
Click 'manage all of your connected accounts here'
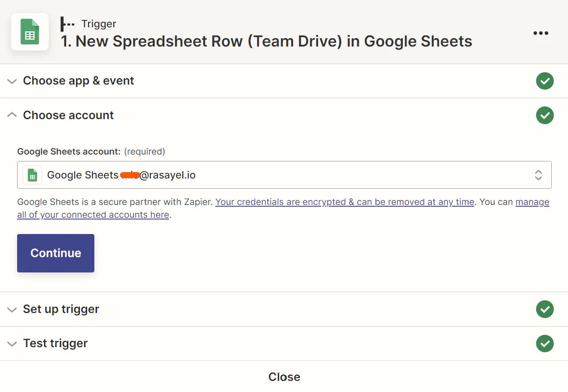point(93,214)
